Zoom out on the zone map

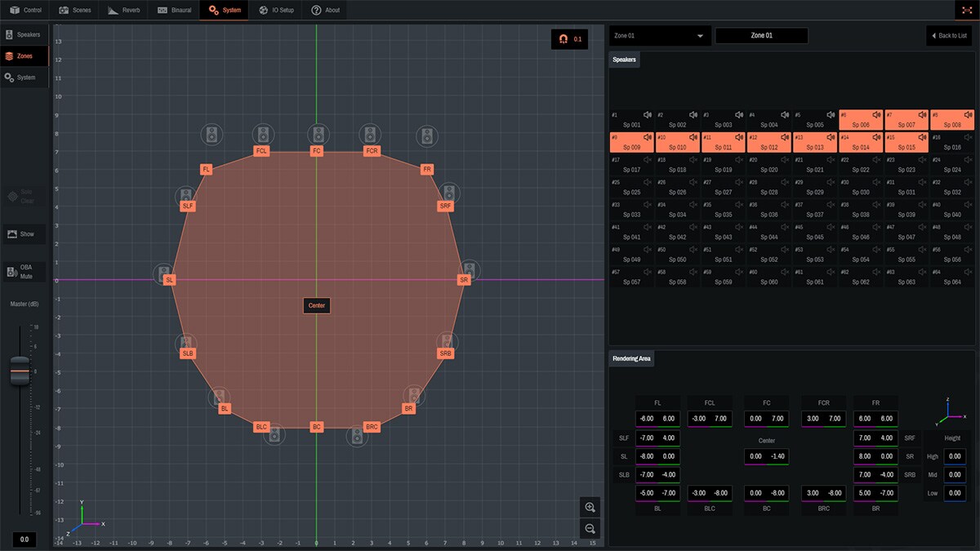click(590, 529)
